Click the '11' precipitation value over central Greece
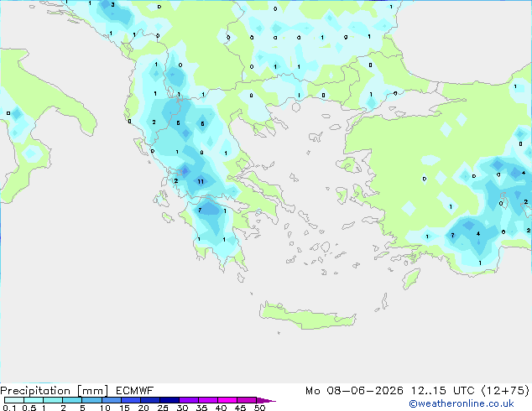Image resolution: width=532 pixels, height=411 pixels. (201, 181)
